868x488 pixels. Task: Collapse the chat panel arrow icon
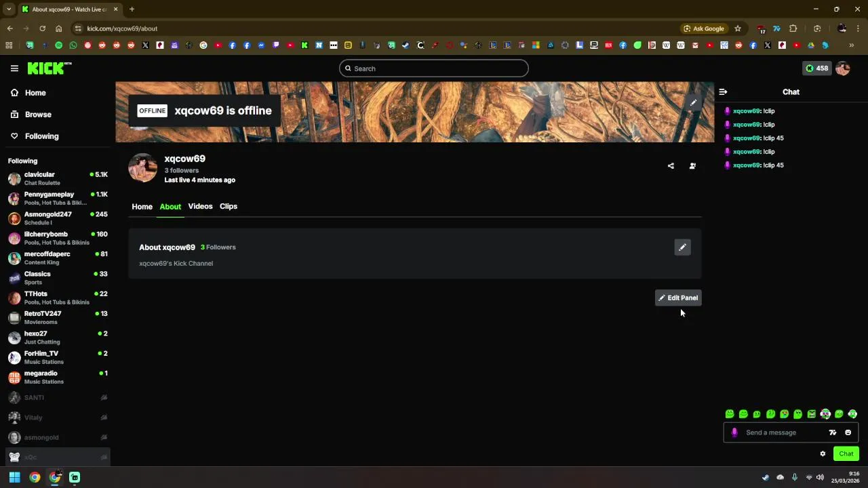point(723,91)
